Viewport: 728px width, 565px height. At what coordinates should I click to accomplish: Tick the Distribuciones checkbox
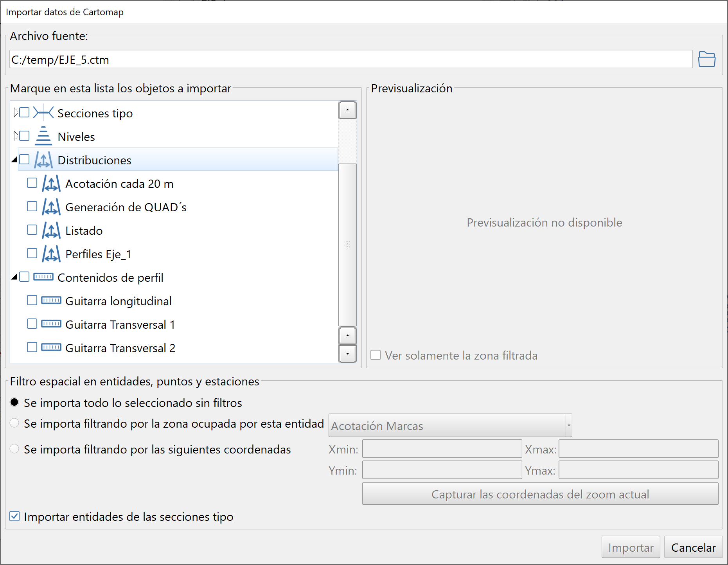coord(24,160)
